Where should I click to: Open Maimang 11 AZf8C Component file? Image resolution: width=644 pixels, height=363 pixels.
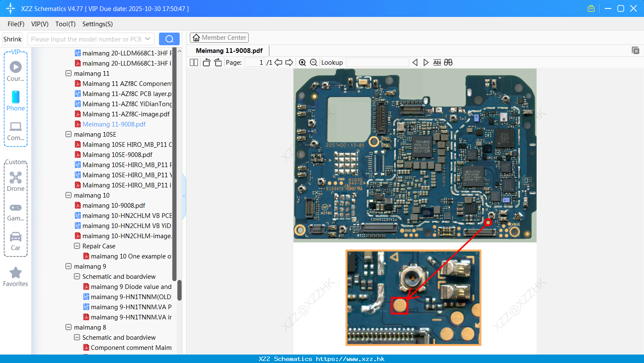pyautogui.click(x=123, y=83)
